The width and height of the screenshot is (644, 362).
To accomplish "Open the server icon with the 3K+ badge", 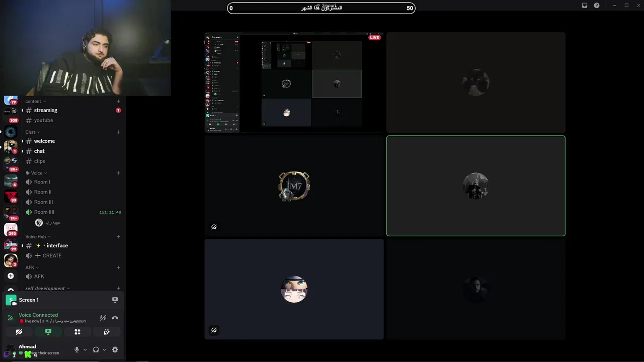I will [11, 164].
